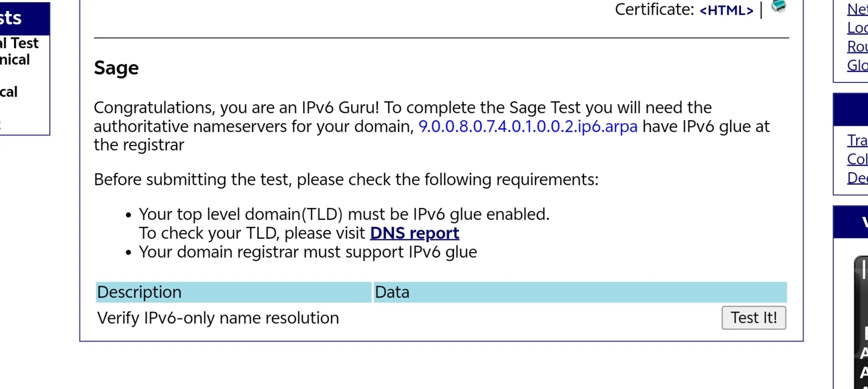868x389 pixels.
Task: Open the right sidebar link starting with "Col"
Action: click(858, 159)
